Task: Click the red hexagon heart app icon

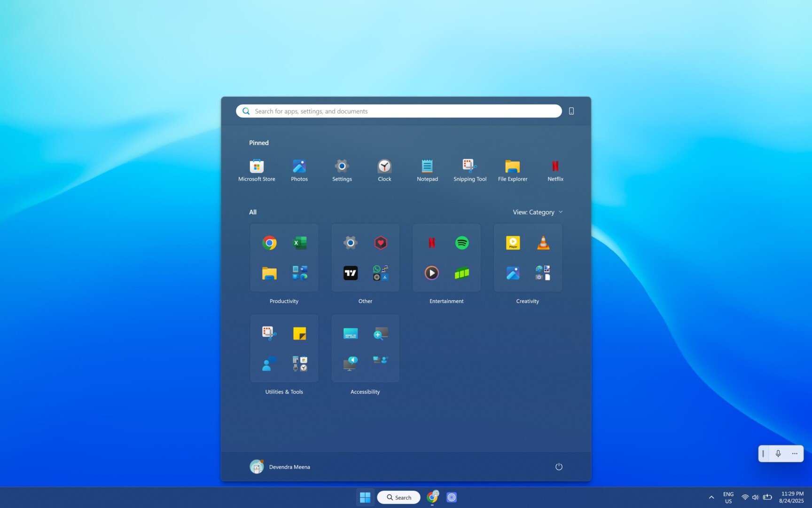Action: point(381,243)
